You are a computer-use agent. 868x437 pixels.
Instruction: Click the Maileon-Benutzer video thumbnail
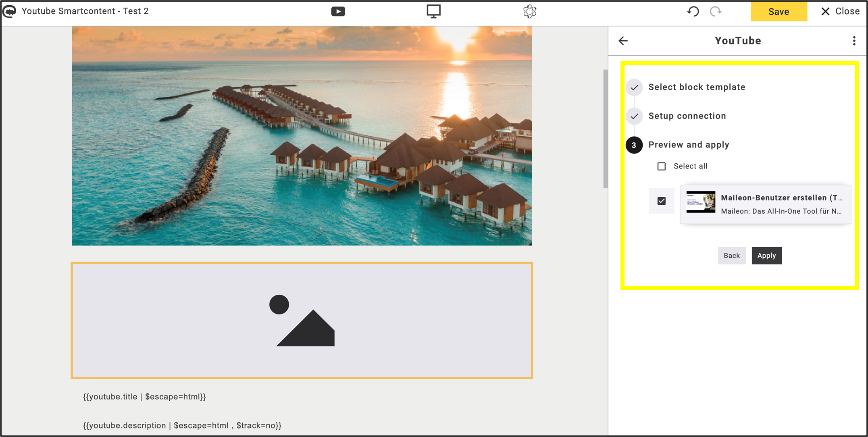click(701, 202)
